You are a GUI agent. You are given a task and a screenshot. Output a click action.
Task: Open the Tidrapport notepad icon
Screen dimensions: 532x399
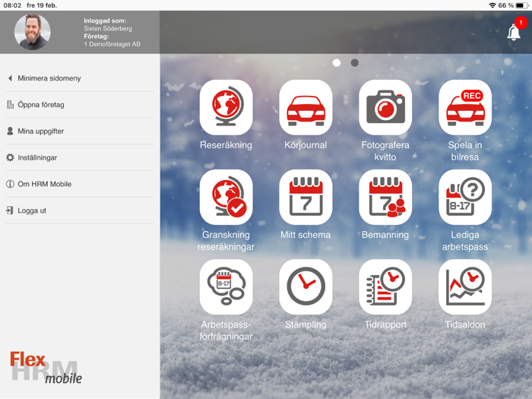385,287
